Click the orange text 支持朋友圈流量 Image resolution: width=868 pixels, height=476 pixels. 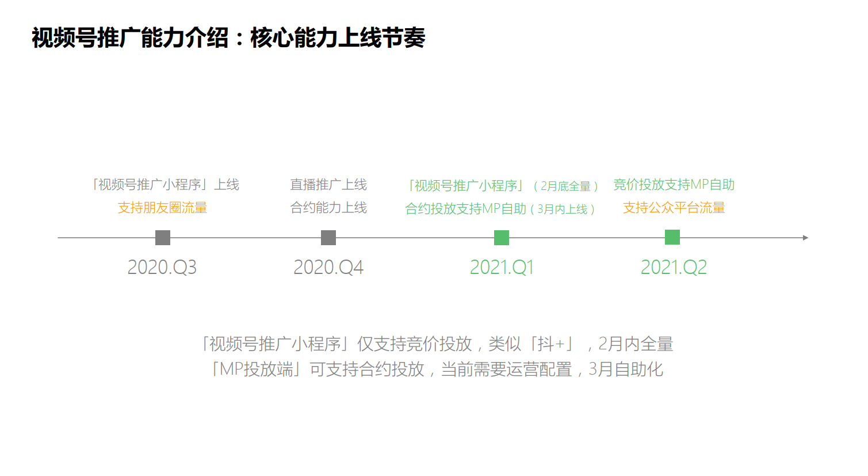point(162,208)
